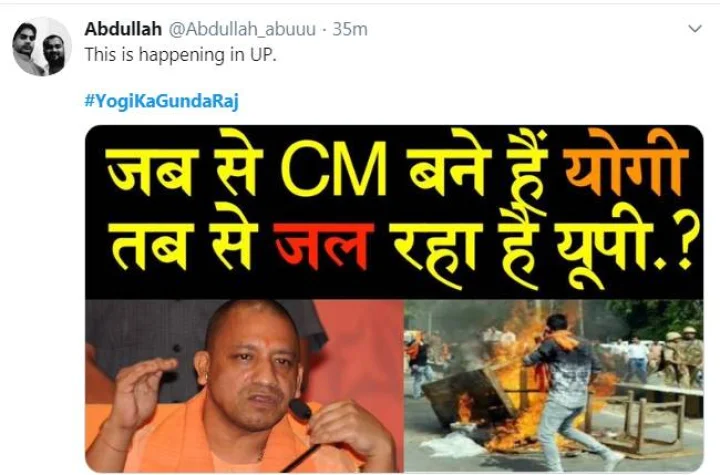Select the tweet text 'This is happening in UP.'
Screen dimensions: 720x475
click(180, 55)
